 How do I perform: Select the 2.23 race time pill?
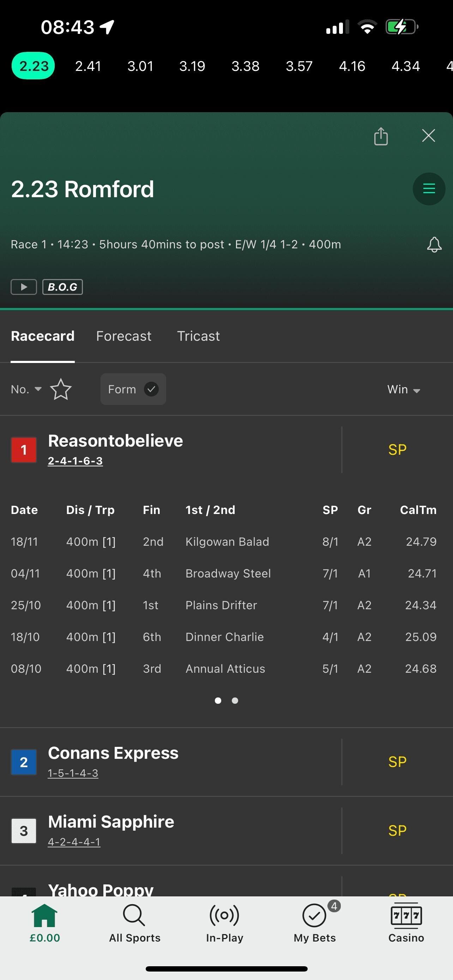34,66
